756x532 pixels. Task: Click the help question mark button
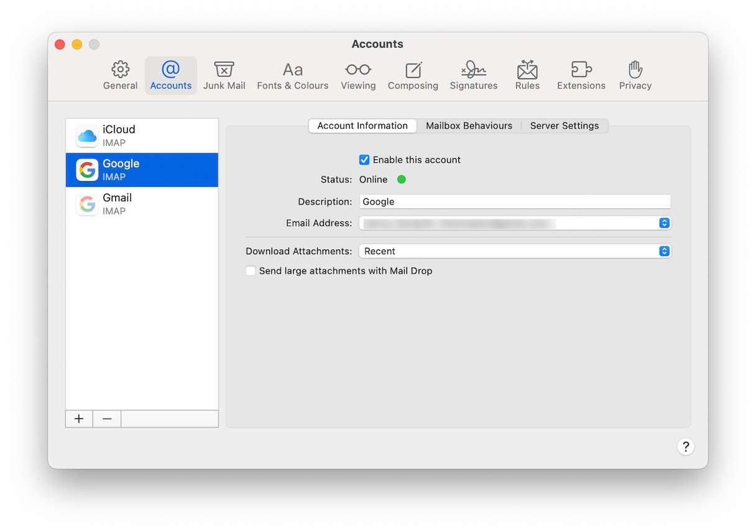[685, 446]
